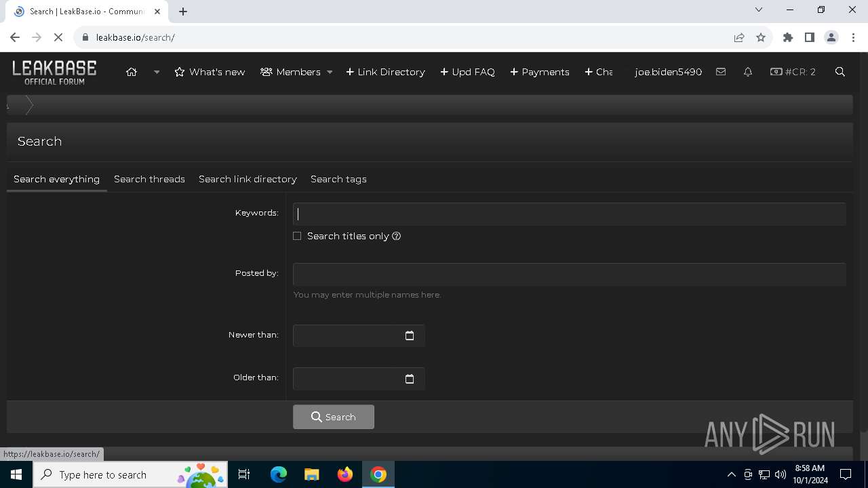The width and height of the screenshot is (868, 488).
Task: Enable the Search titles only checkbox
Action: (297, 236)
